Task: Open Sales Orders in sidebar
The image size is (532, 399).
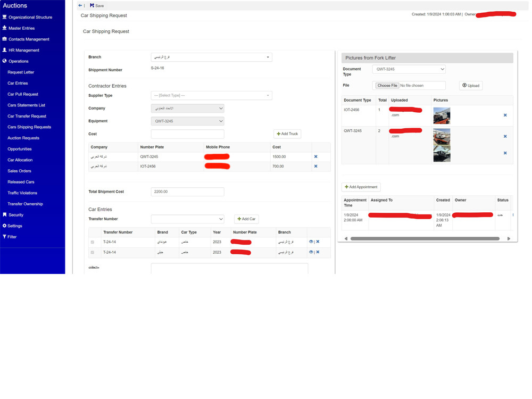Action: click(x=19, y=171)
